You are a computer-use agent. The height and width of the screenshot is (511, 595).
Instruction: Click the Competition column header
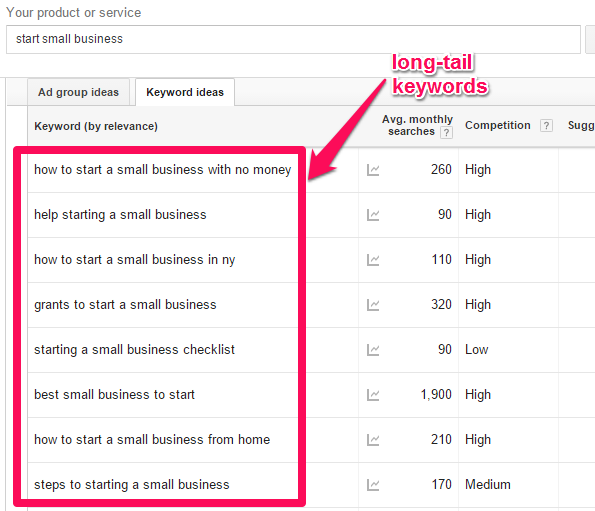[497, 125]
